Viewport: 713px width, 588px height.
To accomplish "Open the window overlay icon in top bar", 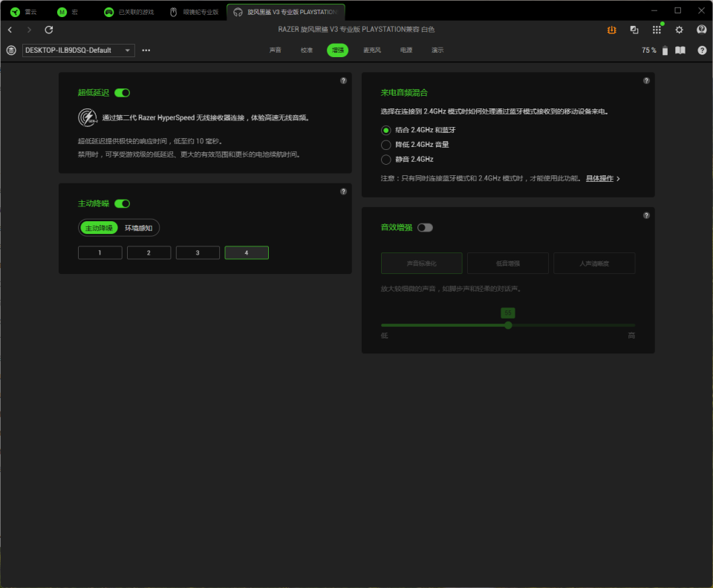I will [634, 30].
